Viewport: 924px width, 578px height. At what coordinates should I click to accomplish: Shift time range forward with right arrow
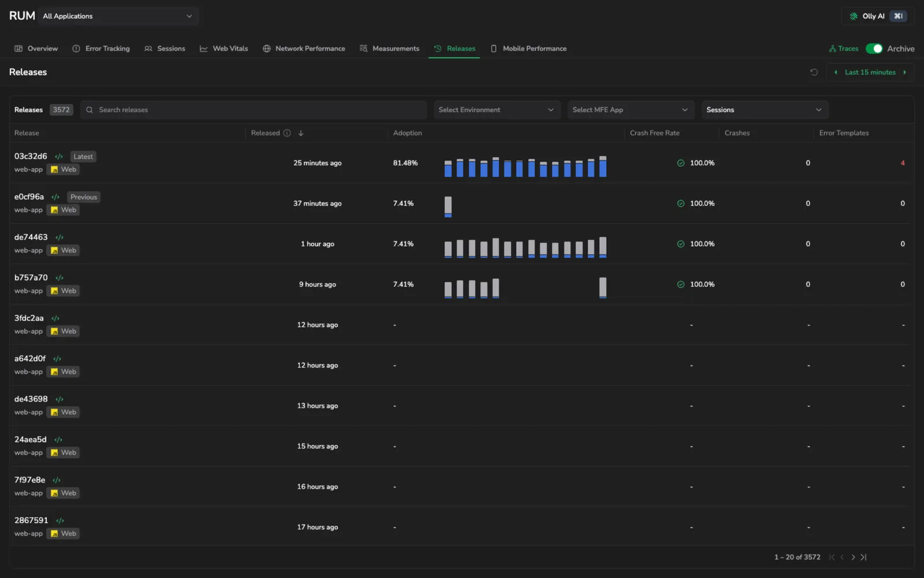pyautogui.click(x=904, y=72)
